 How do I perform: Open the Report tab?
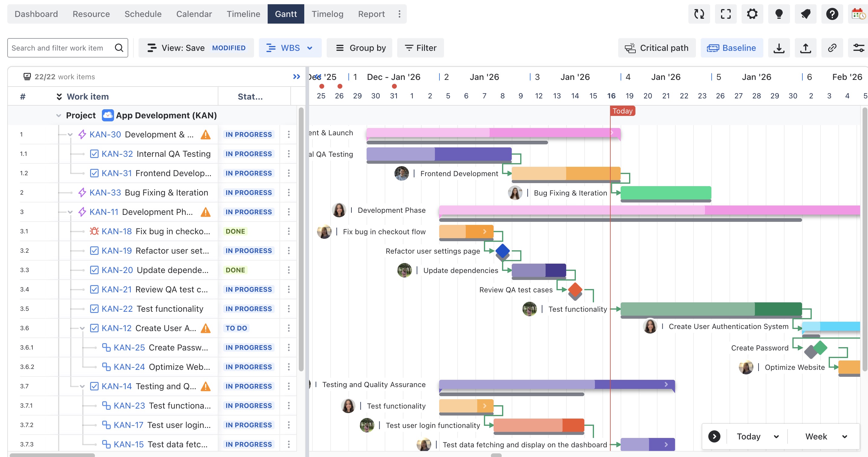(371, 14)
